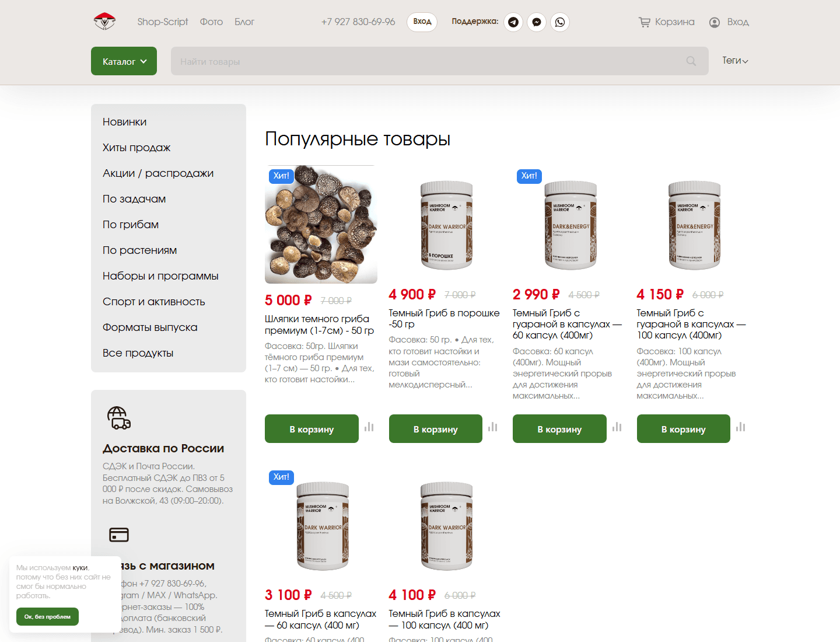
Task: Open Темный Гриб в капсулах 100 капсул title
Action: (x=444, y=619)
